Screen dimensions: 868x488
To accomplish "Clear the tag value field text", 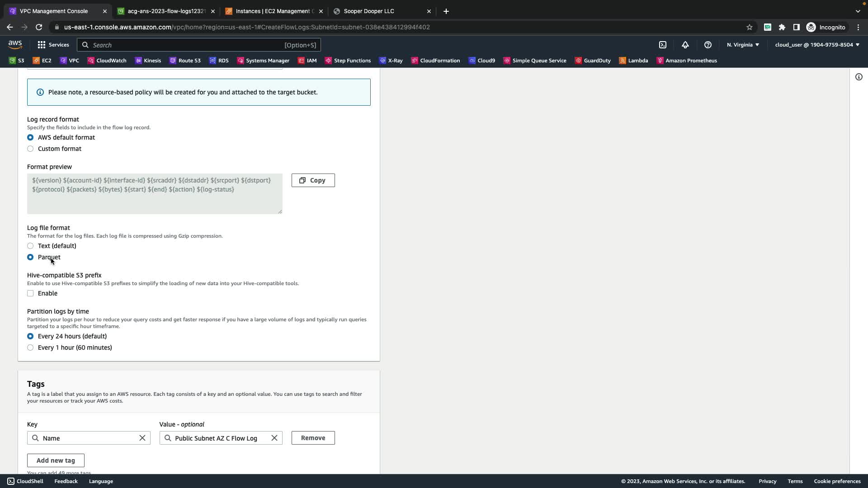I will point(274,438).
